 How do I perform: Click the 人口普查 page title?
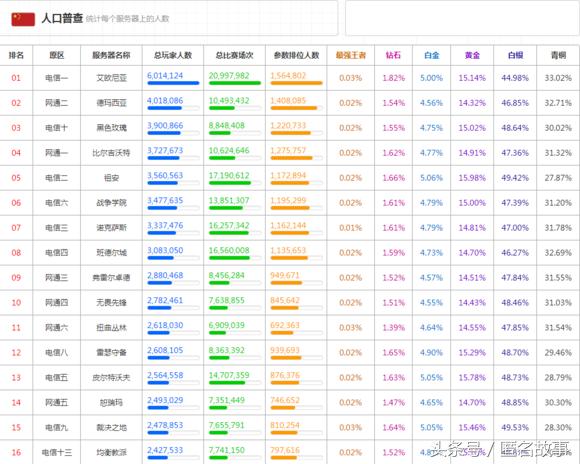click(62, 18)
